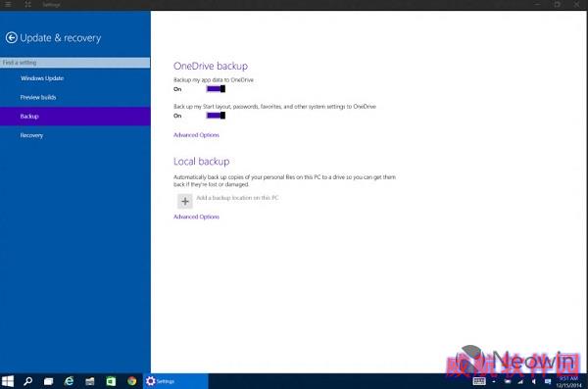This screenshot has width=588, height=389.
Task: Open Task View from the taskbar
Action: (x=48, y=381)
